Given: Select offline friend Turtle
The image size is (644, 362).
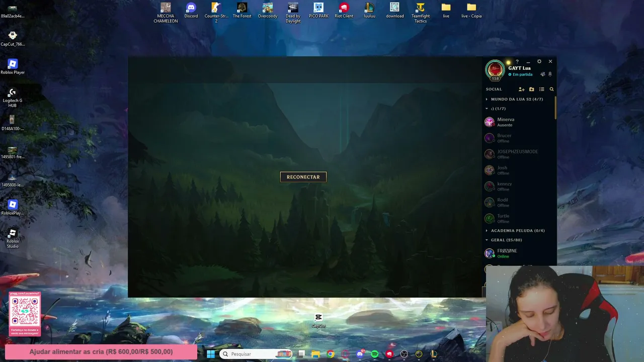Looking at the screenshot, I should [x=520, y=219].
